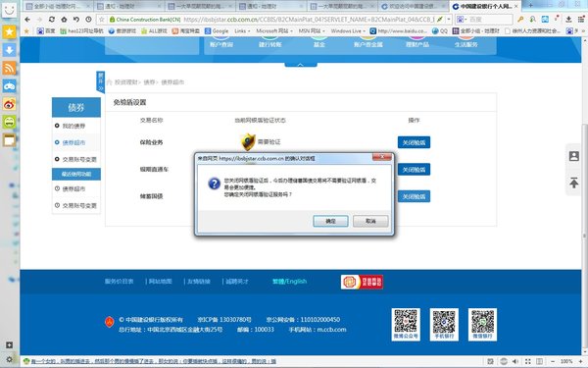Open the yellow star favorites sidebar icon

point(10,32)
